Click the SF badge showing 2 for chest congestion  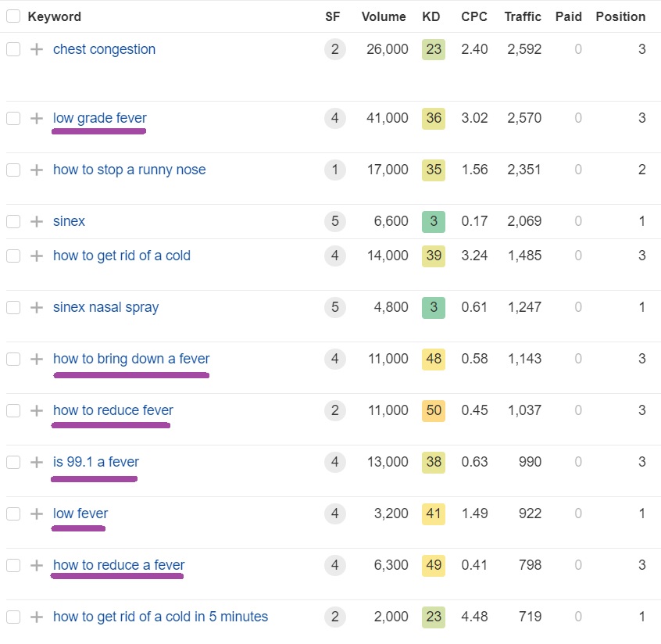click(x=334, y=49)
